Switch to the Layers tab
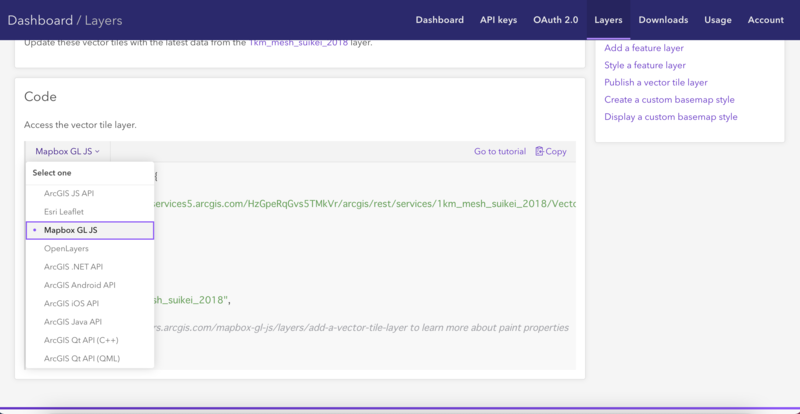The height and width of the screenshot is (414, 800). click(608, 20)
